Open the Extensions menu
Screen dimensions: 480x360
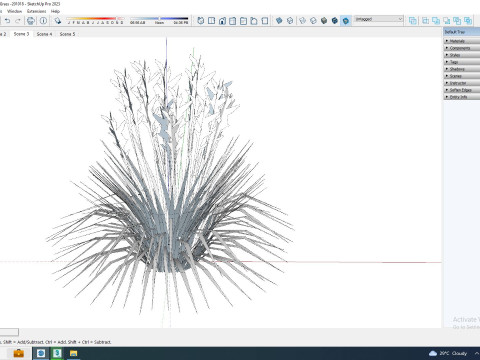click(36, 11)
